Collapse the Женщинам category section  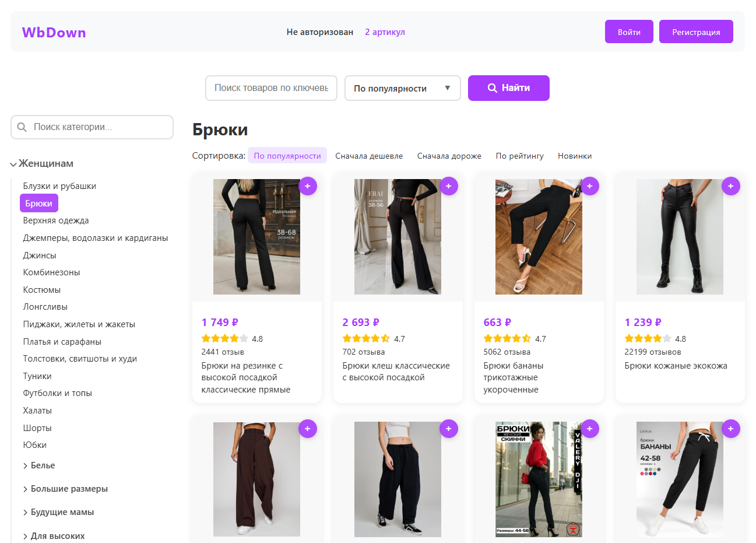(x=13, y=164)
